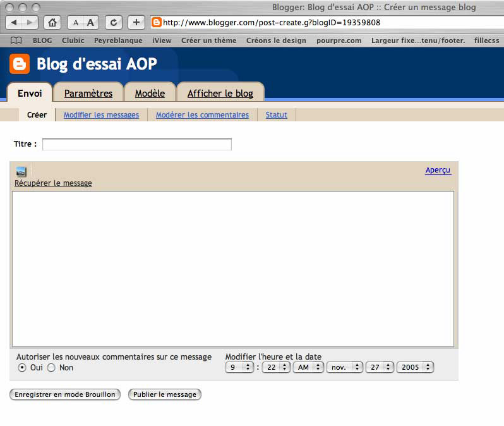Click the URL address bar
The height and width of the screenshot is (426, 504).
click(327, 23)
